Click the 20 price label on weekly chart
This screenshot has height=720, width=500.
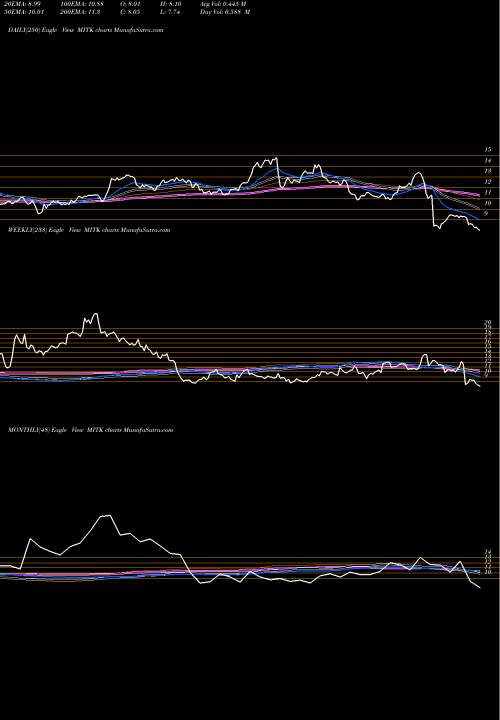[x=488, y=322]
